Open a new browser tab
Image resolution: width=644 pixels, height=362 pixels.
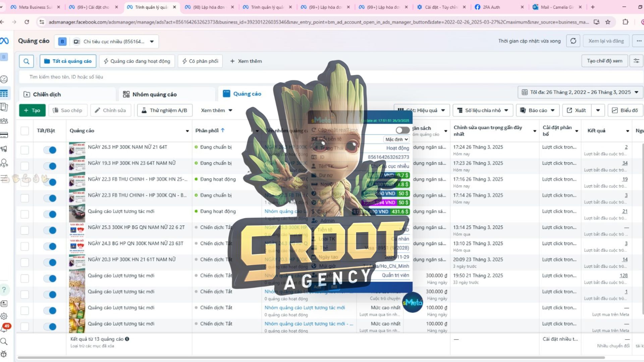pos(593,7)
